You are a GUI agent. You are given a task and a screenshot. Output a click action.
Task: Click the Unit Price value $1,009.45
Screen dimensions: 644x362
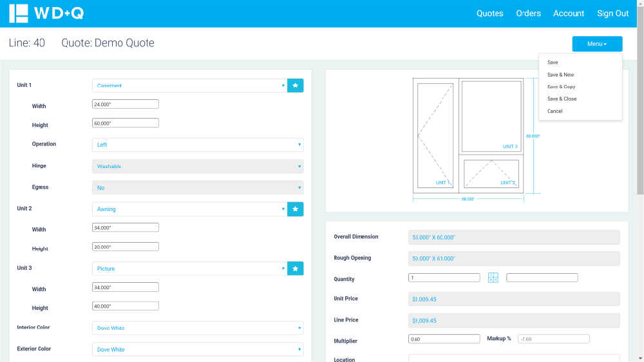click(x=514, y=299)
